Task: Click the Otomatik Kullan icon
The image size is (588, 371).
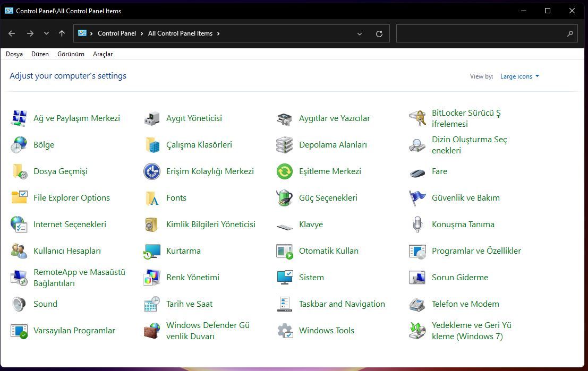Action: click(285, 251)
